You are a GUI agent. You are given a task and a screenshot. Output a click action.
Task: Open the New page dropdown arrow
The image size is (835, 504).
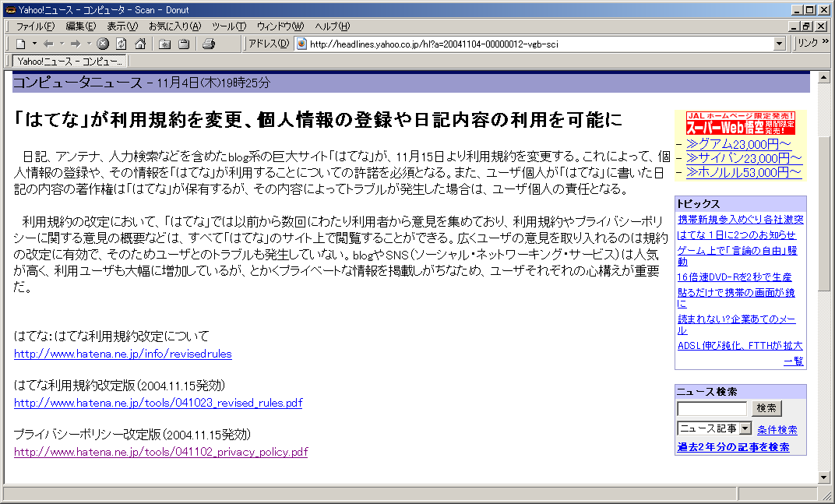click(34, 44)
